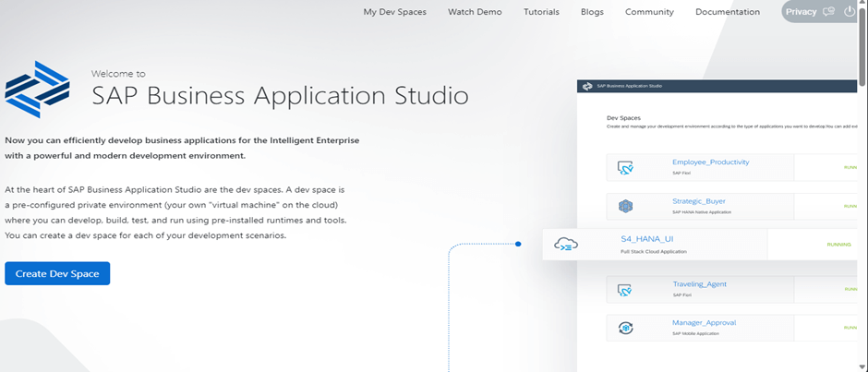Click the S4_HANA_UI name in preview

[x=647, y=239]
